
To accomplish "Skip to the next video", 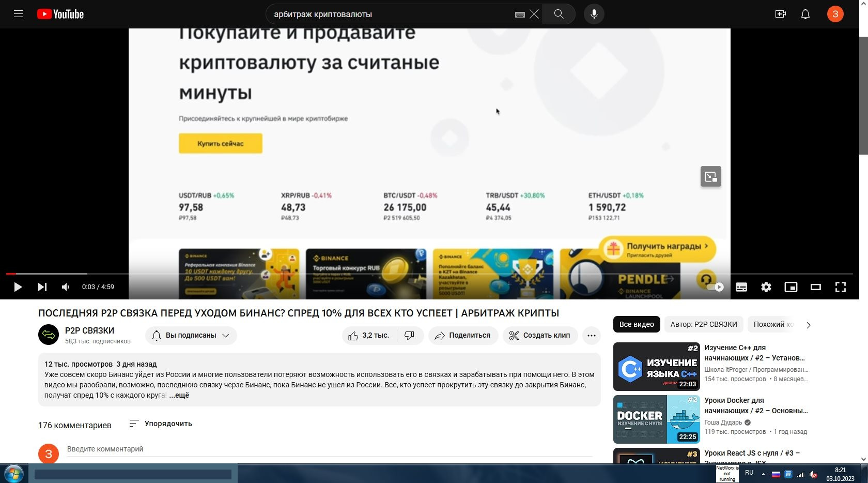I will click(42, 287).
